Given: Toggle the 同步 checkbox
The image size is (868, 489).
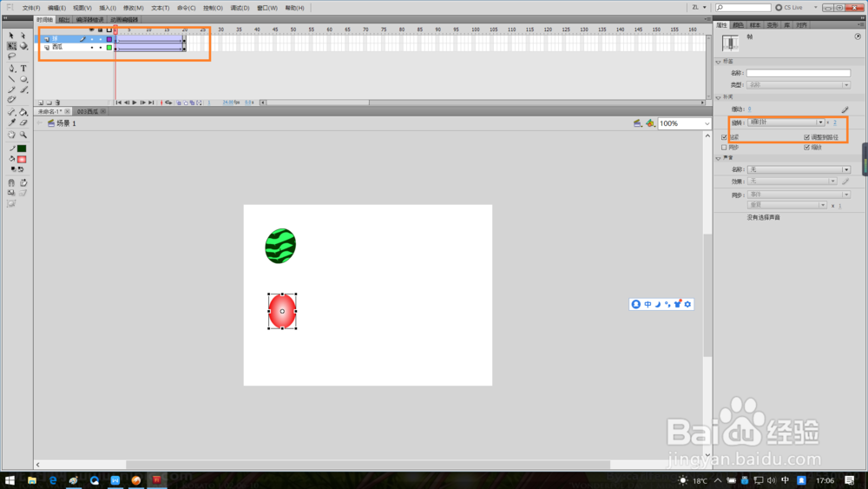Looking at the screenshot, I should click(x=724, y=148).
